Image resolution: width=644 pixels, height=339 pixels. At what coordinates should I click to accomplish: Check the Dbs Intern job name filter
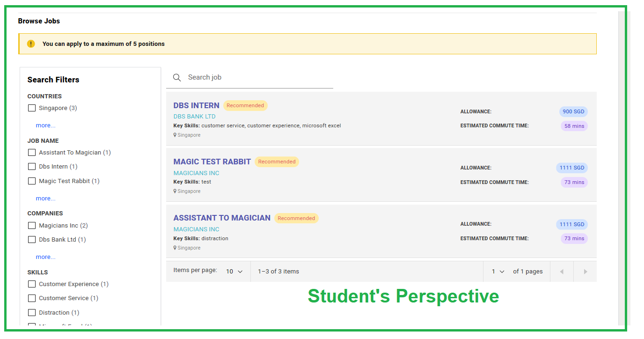[32, 166]
